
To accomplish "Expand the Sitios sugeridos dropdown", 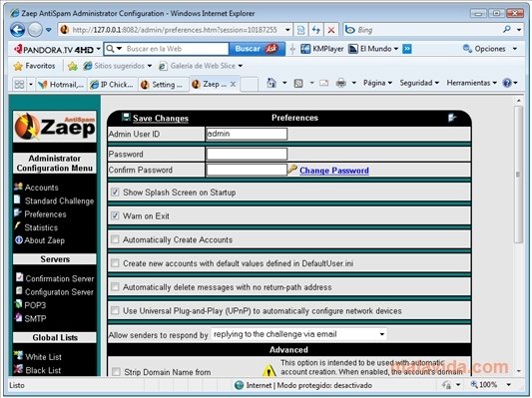I will (150, 66).
